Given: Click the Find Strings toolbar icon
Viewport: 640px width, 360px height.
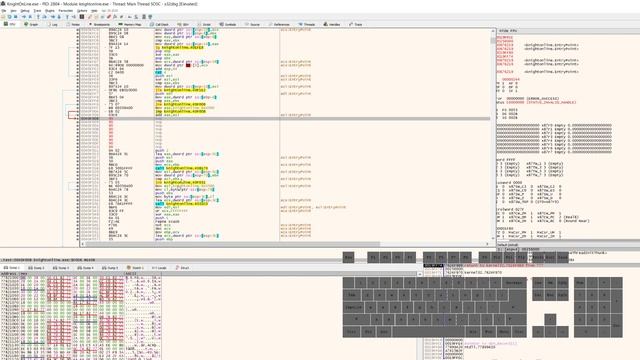Looking at the screenshot, I should click(130, 17).
